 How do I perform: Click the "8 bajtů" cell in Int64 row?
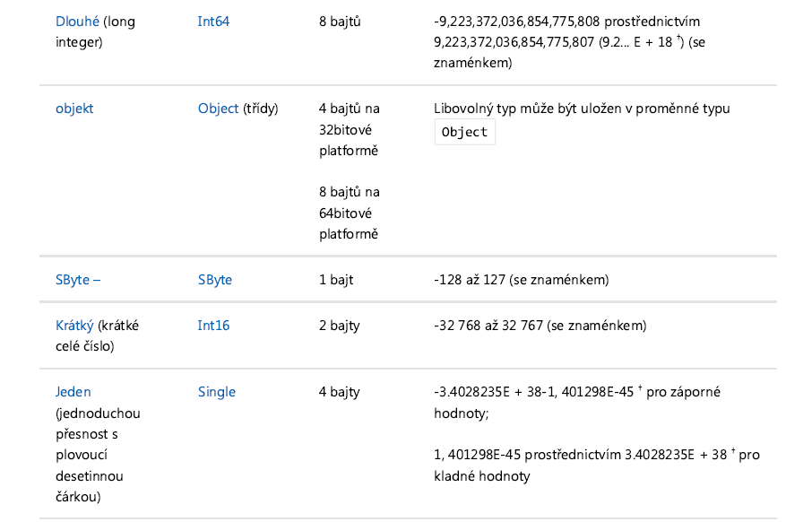(340, 21)
